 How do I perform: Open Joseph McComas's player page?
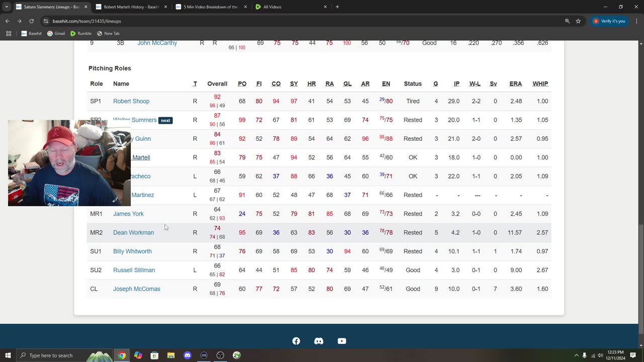click(x=136, y=289)
